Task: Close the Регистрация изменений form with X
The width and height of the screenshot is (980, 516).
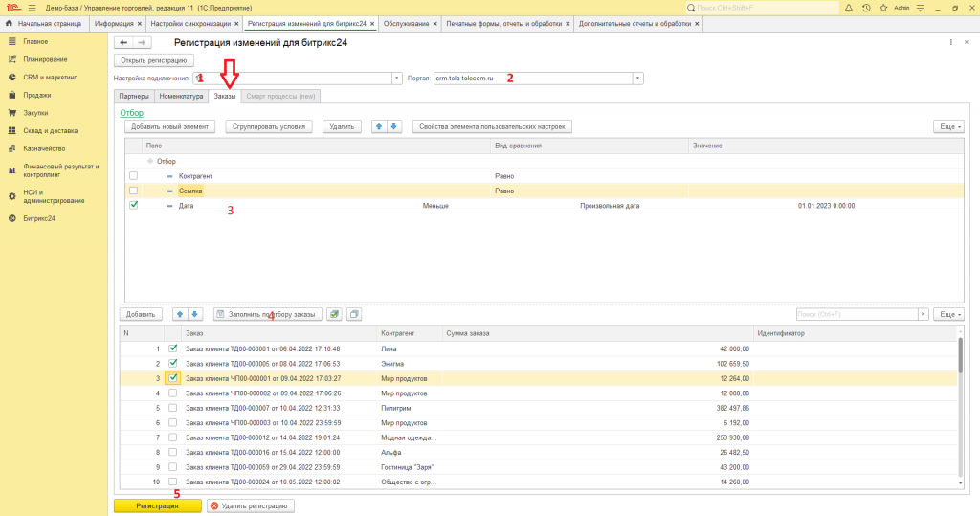Action: [967, 42]
